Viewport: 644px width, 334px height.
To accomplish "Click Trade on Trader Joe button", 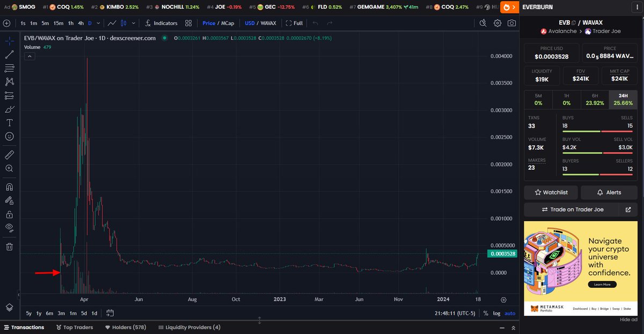I will (572, 209).
